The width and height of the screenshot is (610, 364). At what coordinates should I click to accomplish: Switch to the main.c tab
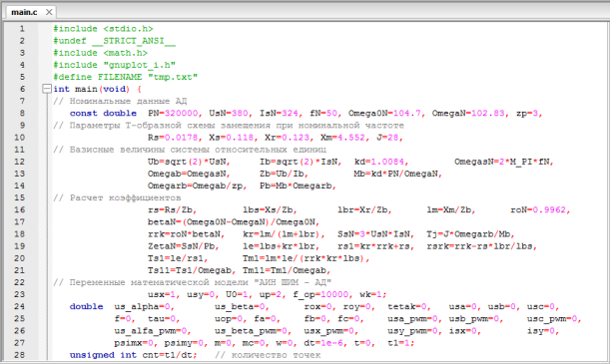(x=24, y=12)
